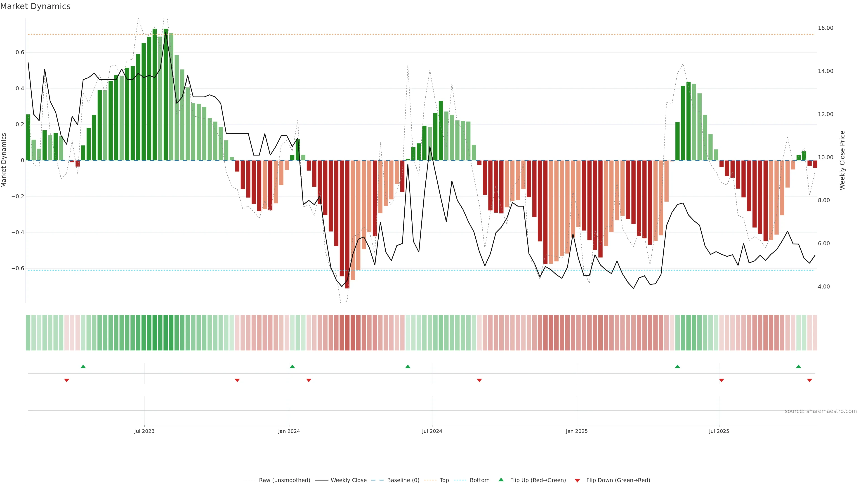Click the flip-up marker just after Jan 2024
868x488 pixels.
pos(292,366)
